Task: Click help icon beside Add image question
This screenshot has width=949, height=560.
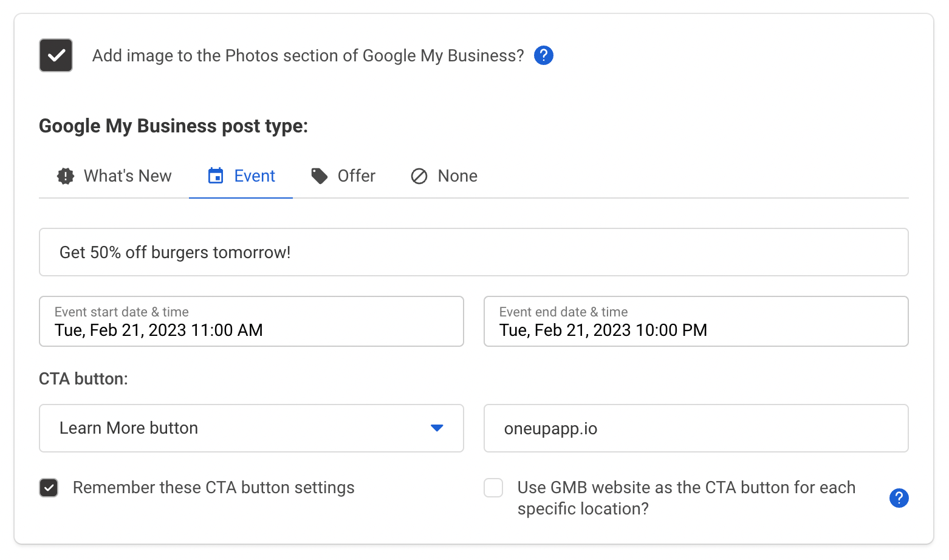Action: 544,55
